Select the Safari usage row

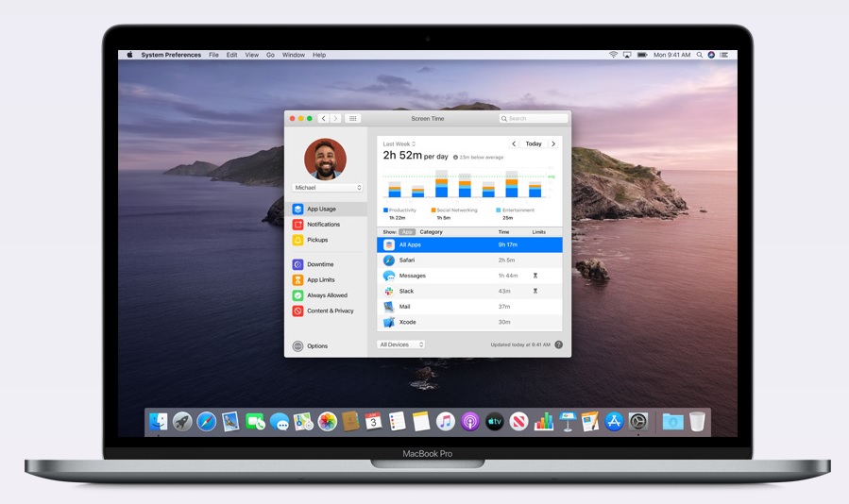469,260
